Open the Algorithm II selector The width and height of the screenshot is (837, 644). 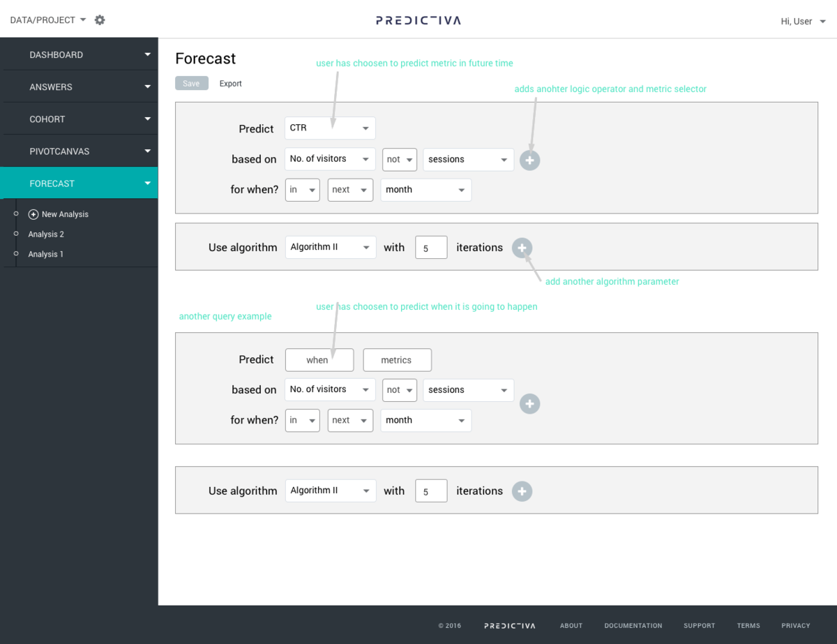coord(330,246)
